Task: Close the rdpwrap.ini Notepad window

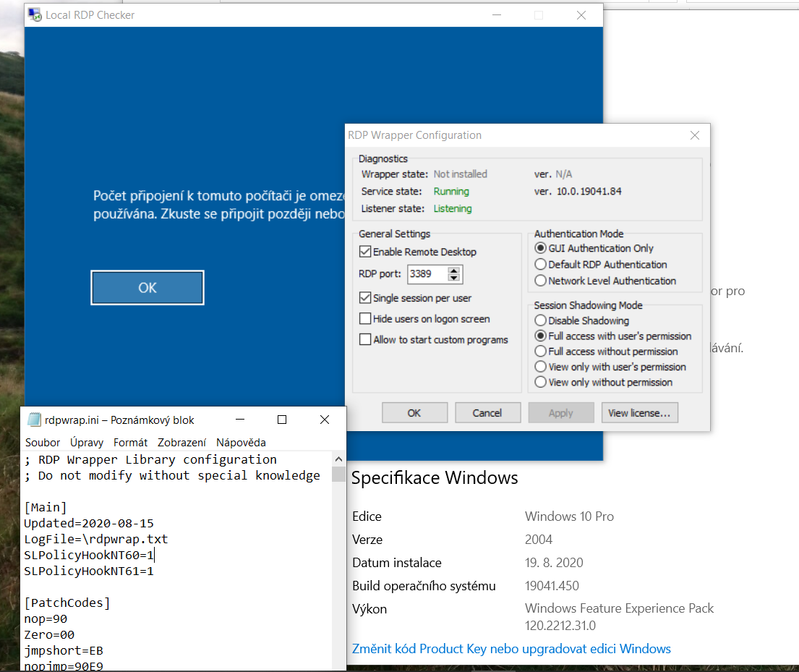Action: (325, 420)
